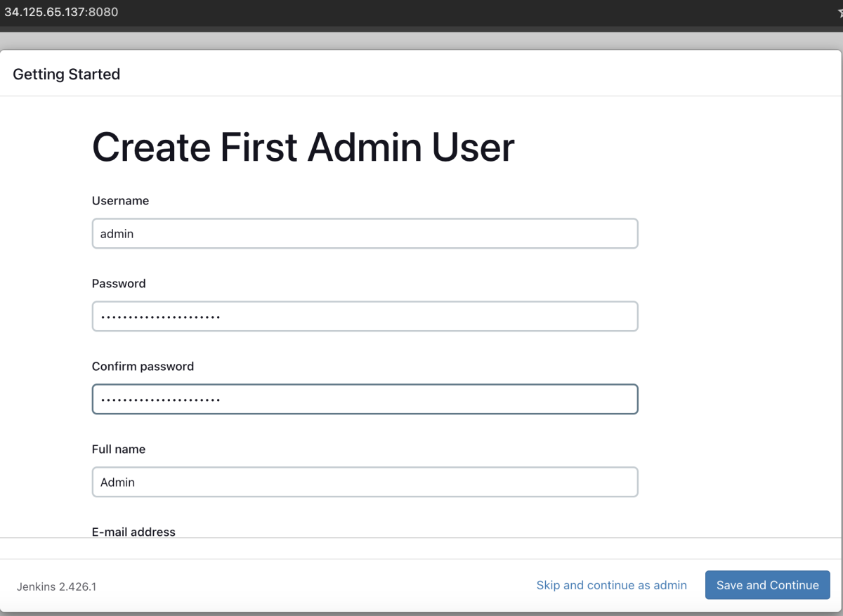The height and width of the screenshot is (616, 843).
Task: Follow the Skip and continue as admin link
Action: tap(611, 585)
